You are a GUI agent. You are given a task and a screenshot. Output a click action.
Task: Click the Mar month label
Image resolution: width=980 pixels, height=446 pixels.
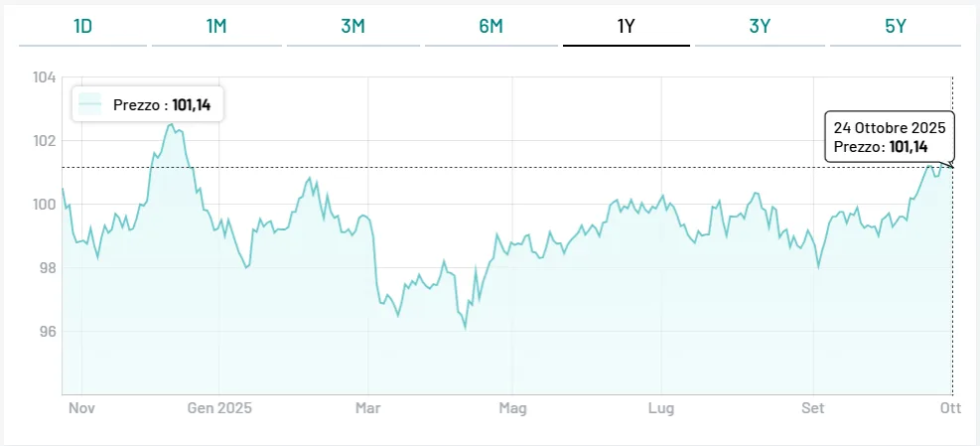[x=368, y=408]
